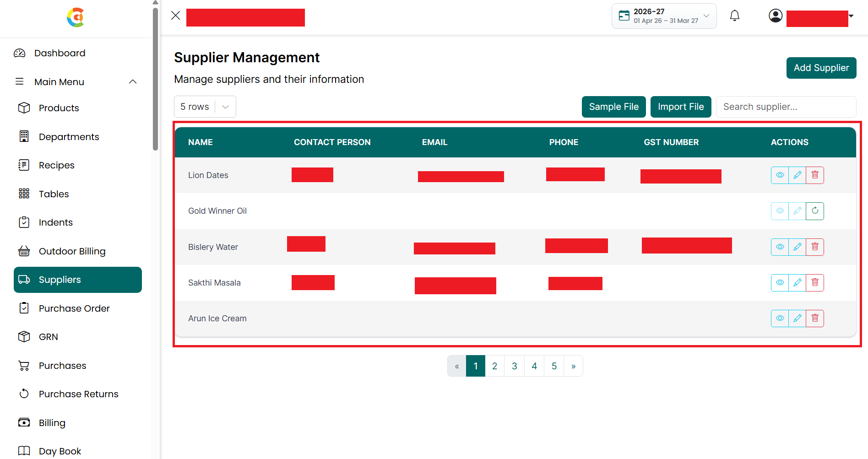Open the 5 rows page-size dropdown
The width and height of the screenshot is (868, 459).
coord(205,107)
